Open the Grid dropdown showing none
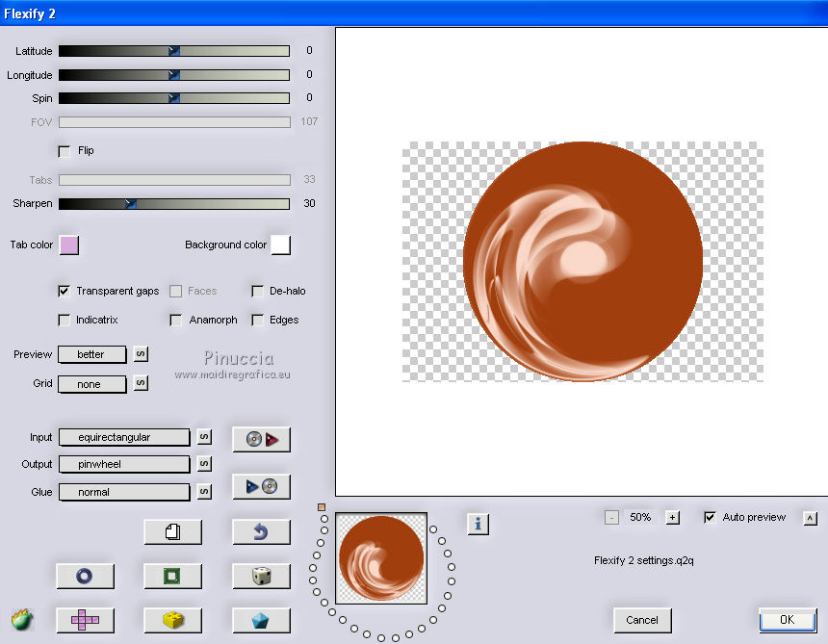 click(x=92, y=384)
